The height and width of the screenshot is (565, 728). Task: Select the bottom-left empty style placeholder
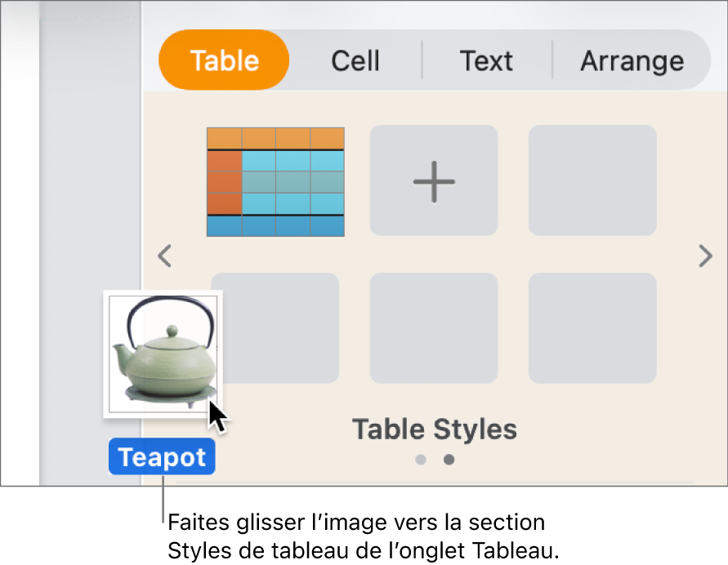275,327
